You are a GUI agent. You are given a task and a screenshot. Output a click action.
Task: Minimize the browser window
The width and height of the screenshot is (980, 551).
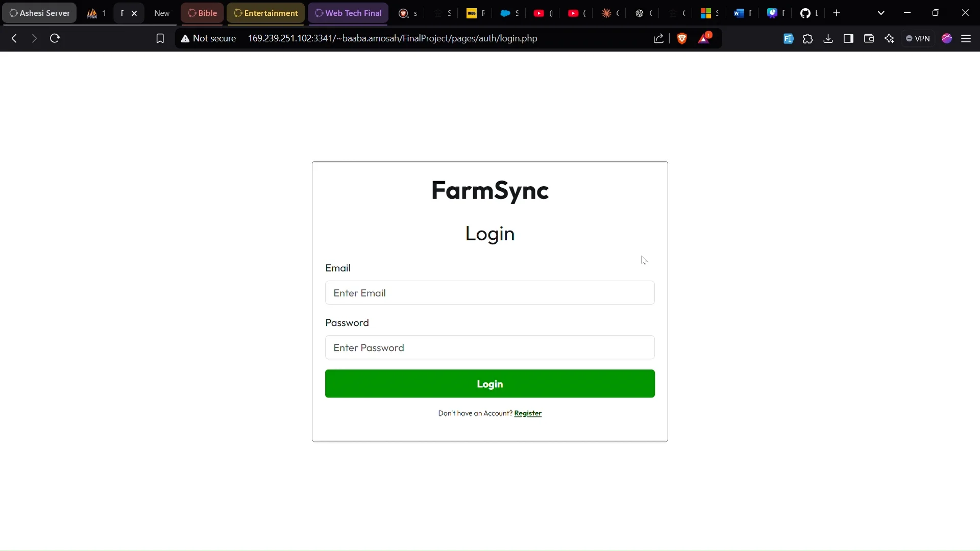(x=907, y=13)
